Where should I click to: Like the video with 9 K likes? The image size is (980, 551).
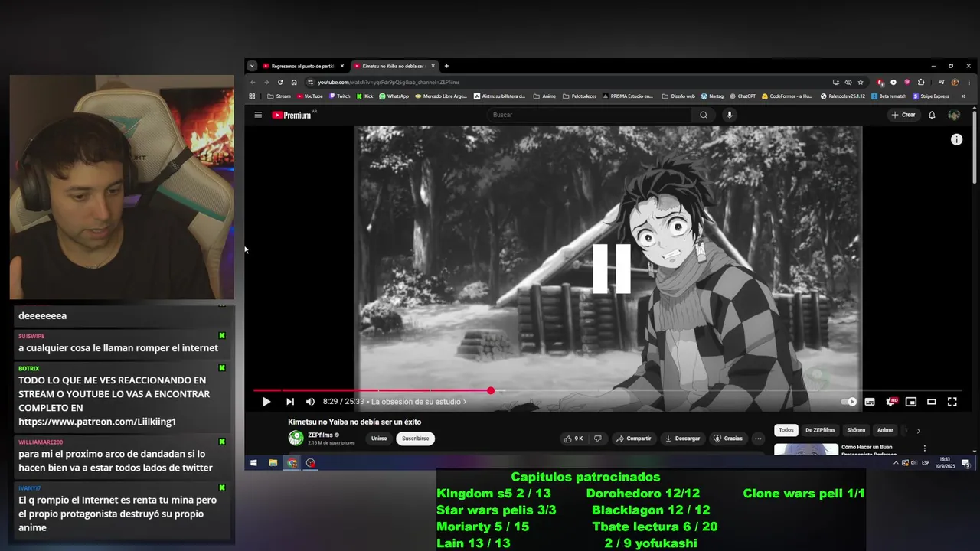573,439
